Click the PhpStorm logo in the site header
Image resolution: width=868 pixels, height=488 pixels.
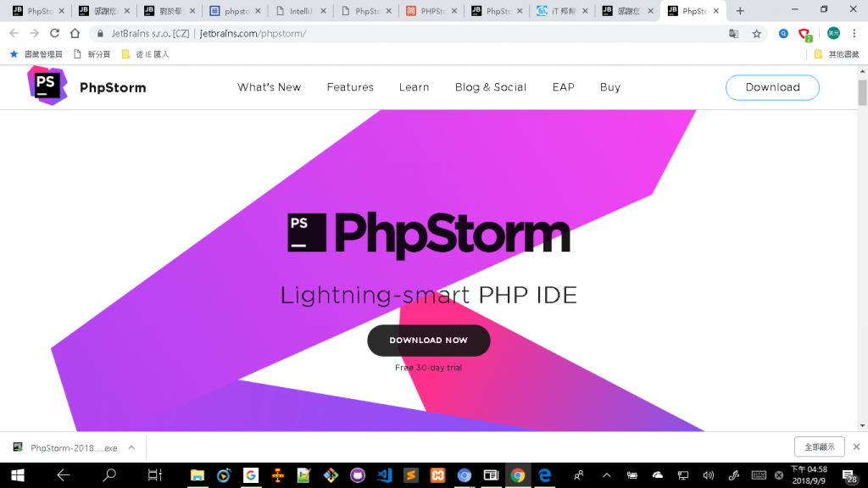click(47, 86)
